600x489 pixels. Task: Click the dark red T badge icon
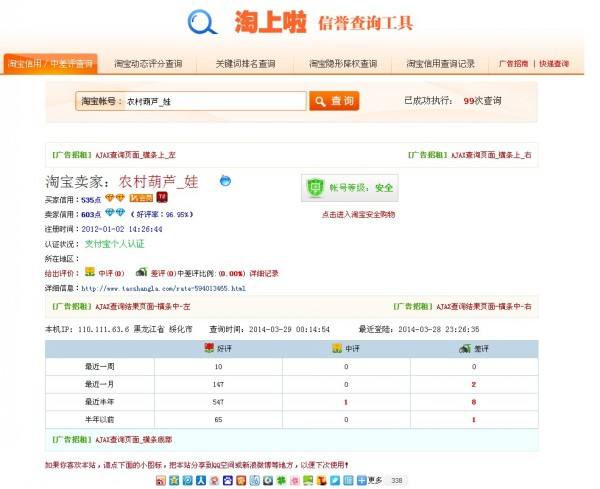(162, 197)
